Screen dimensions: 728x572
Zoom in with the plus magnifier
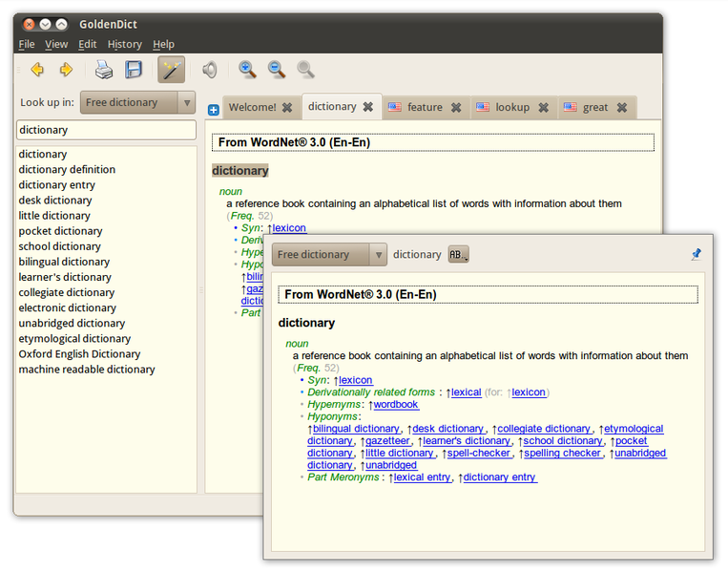point(247,70)
